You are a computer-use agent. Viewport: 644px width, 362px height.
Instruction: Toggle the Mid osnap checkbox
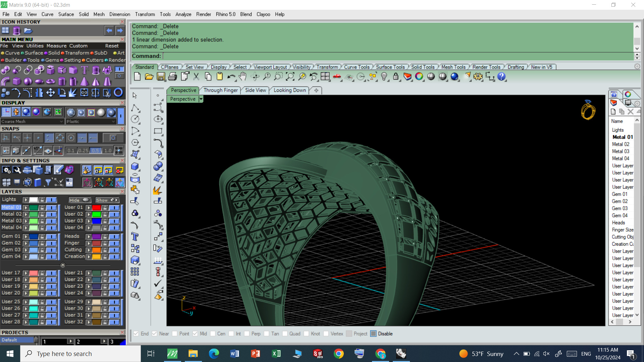coord(195,334)
